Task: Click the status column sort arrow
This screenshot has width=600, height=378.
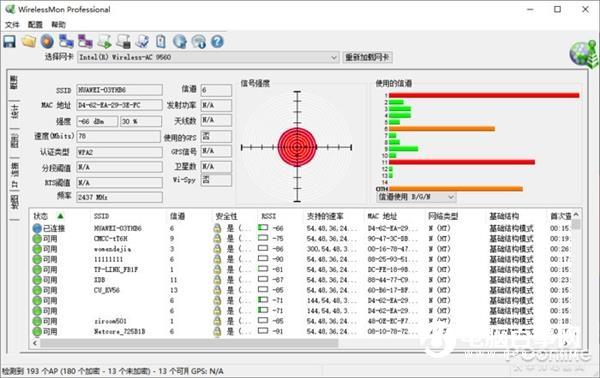Action: [60, 216]
